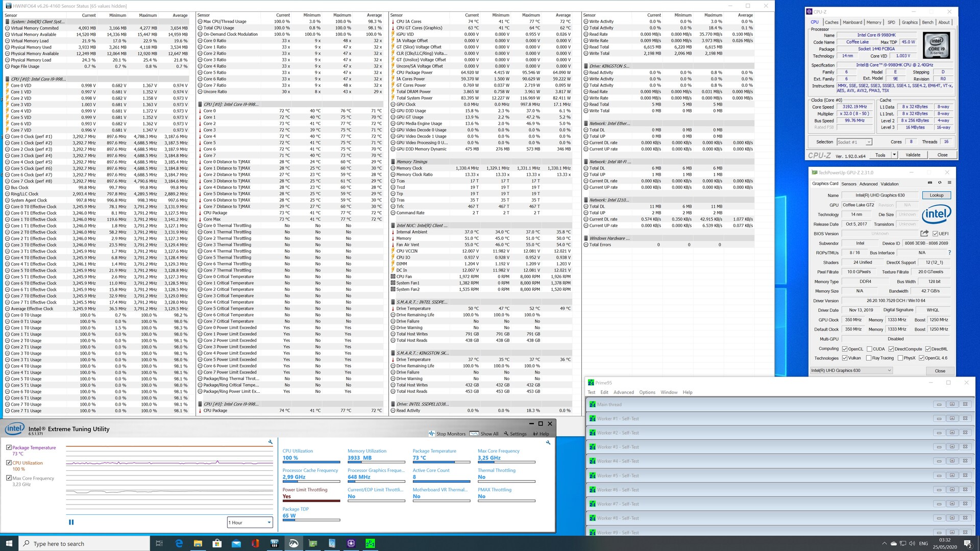Toggle the CPU Utilization graph checkbox

pyautogui.click(x=9, y=463)
